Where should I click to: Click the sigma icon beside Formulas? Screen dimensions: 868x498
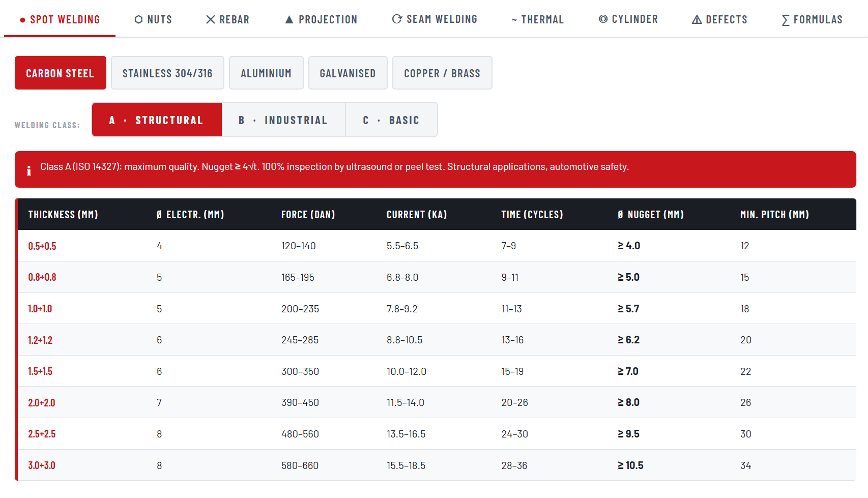[x=786, y=20]
